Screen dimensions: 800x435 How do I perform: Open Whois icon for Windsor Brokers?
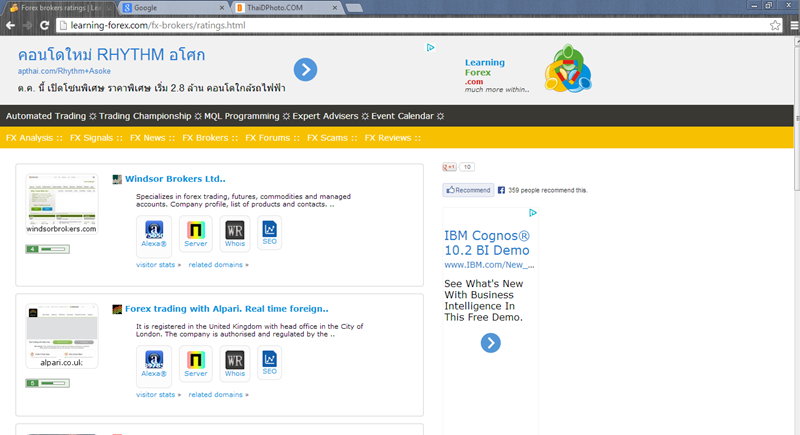pos(235,233)
